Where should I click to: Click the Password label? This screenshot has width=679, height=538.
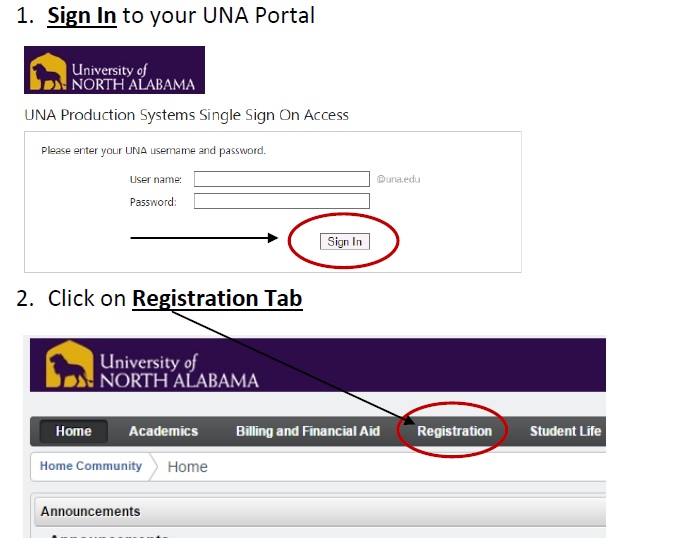[x=153, y=202]
